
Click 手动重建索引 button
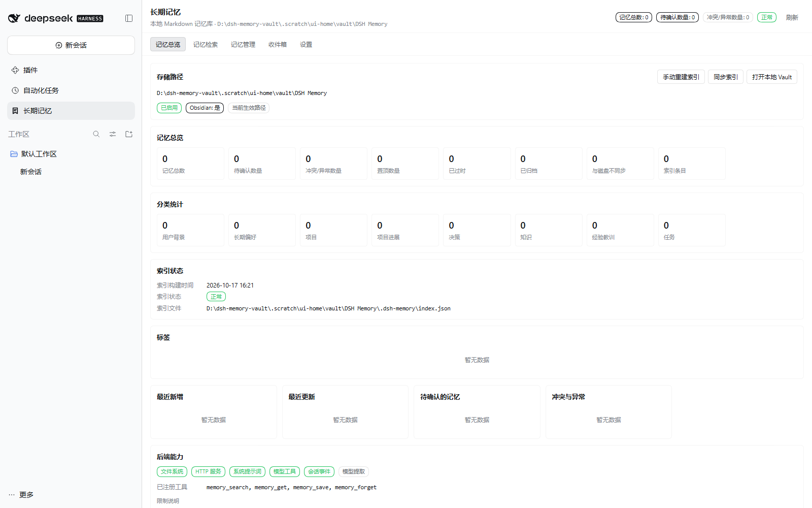tap(681, 77)
